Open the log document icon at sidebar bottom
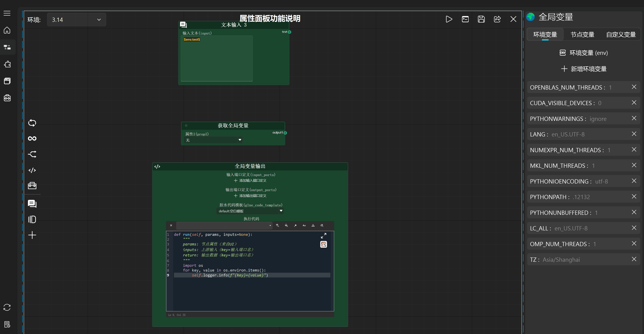 [7, 324]
